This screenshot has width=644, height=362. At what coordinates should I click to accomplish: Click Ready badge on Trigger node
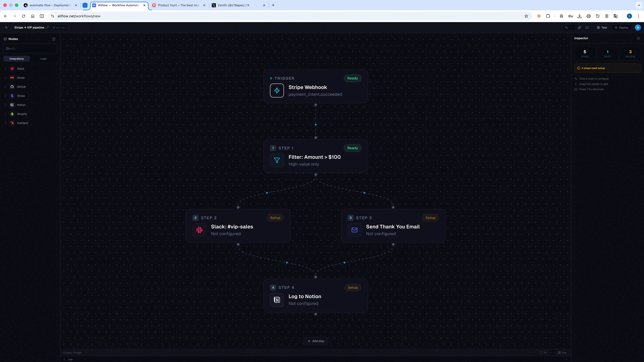[x=352, y=78]
